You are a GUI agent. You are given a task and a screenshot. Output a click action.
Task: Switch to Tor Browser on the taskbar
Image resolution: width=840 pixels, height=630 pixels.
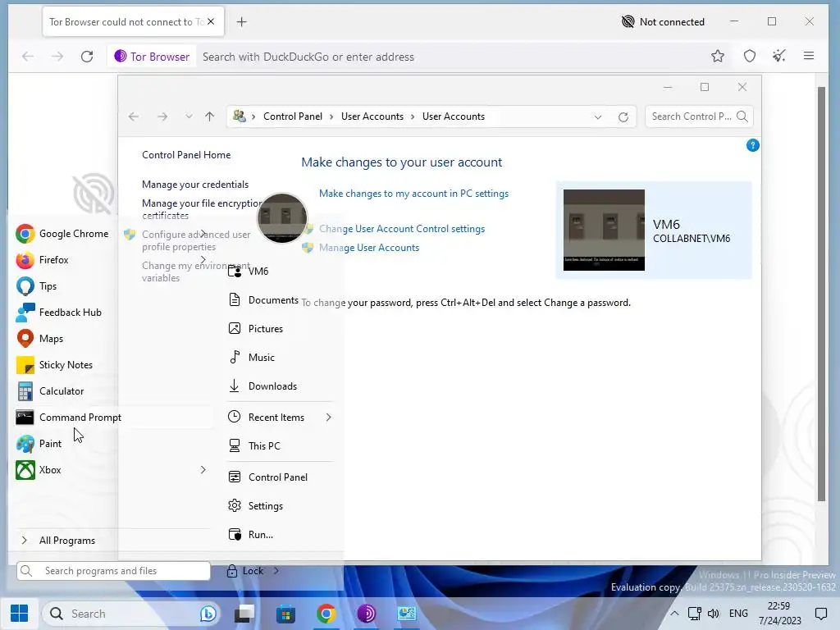point(367,614)
